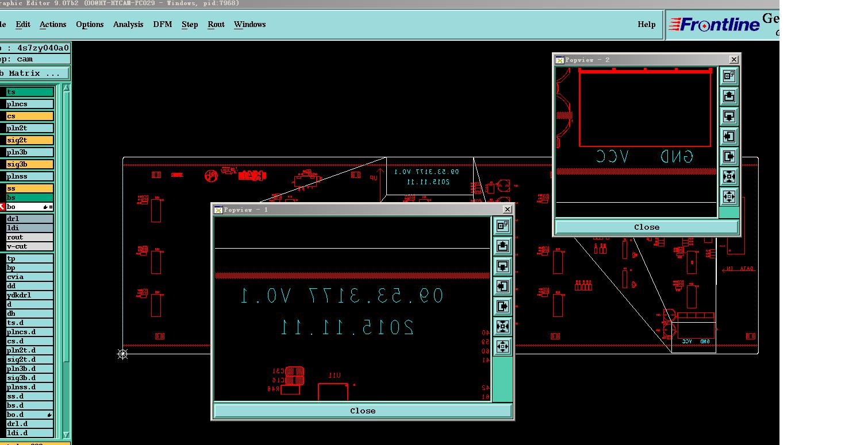Select the orange cs layer row
The height and width of the screenshot is (445, 868).
coord(29,116)
